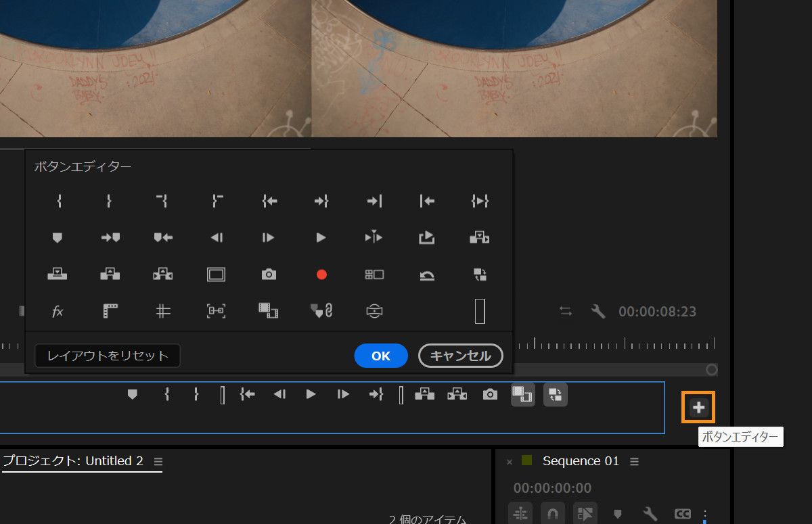The height and width of the screenshot is (524, 812).
Task: Click Extract in the transport bar
Action: tap(457, 394)
